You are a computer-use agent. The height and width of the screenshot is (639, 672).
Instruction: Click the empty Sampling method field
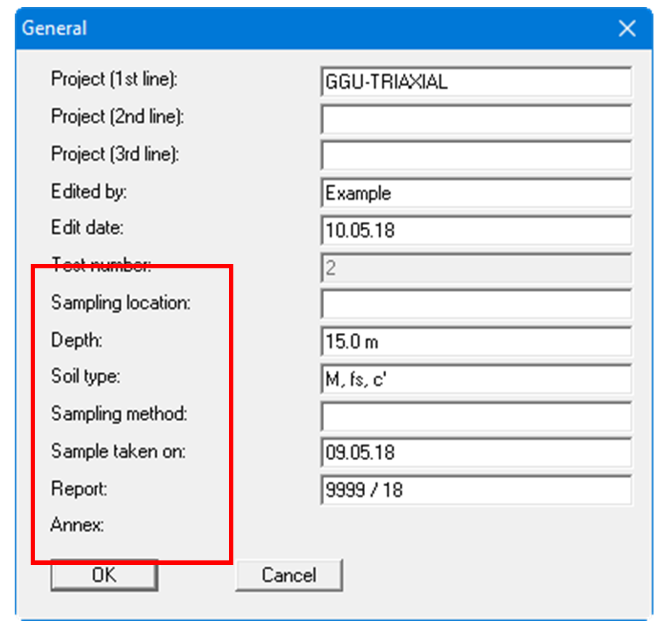pos(476,416)
